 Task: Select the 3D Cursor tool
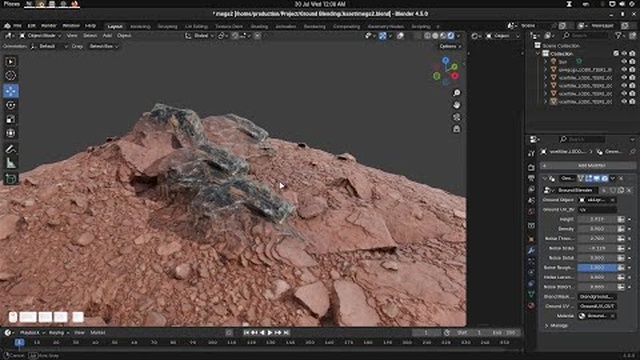(x=11, y=76)
